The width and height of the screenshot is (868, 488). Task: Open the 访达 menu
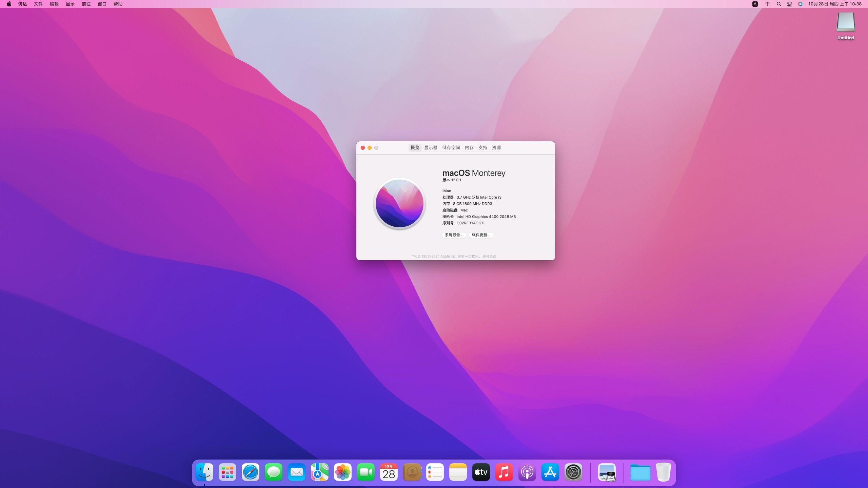tap(22, 4)
